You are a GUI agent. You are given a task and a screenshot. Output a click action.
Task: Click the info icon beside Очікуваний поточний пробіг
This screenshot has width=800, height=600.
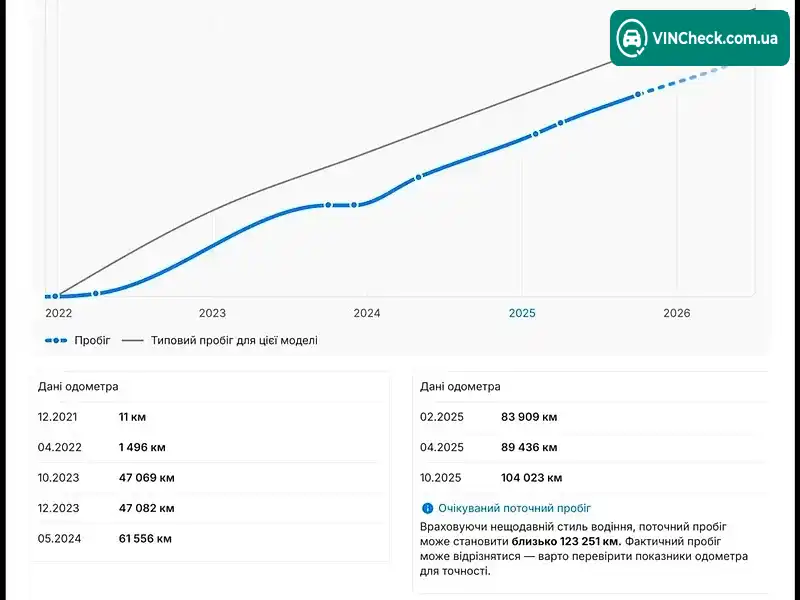(x=427, y=508)
